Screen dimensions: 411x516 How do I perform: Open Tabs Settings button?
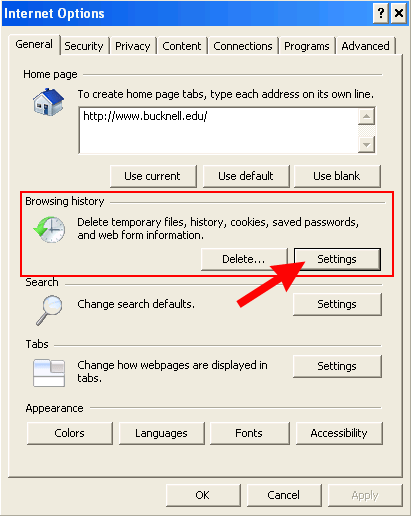pyautogui.click(x=337, y=366)
